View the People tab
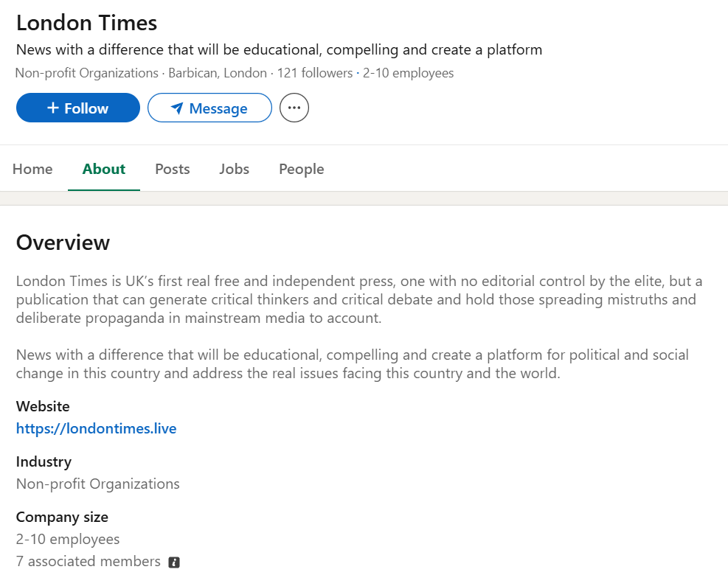 tap(302, 169)
